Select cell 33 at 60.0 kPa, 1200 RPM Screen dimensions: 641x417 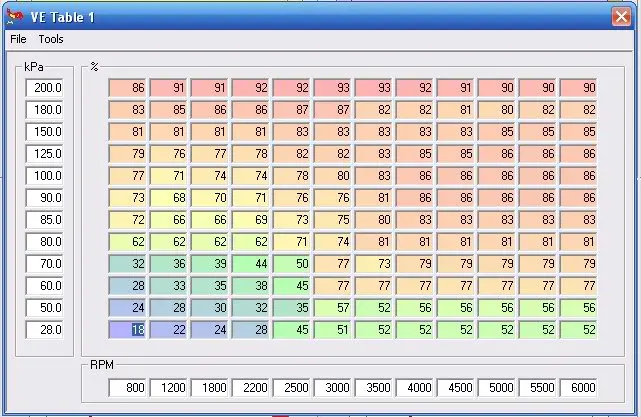pos(168,286)
